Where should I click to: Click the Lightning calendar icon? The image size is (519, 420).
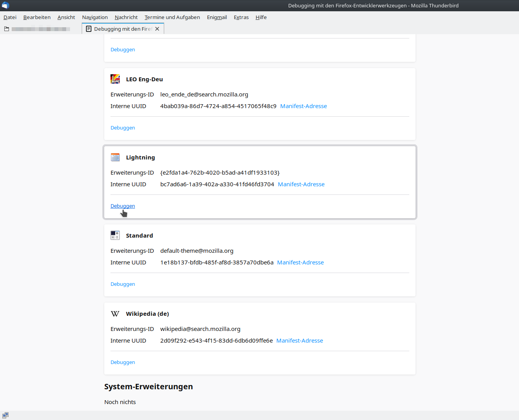(115, 157)
